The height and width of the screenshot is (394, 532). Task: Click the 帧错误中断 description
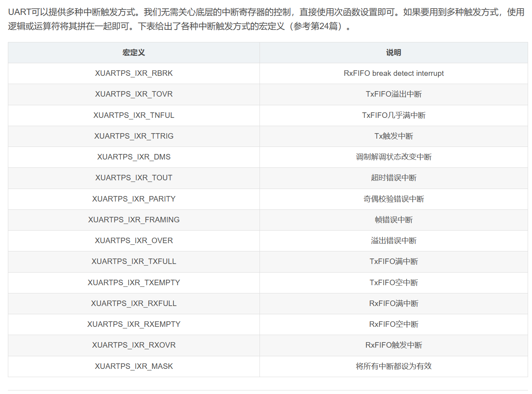tap(394, 220)
